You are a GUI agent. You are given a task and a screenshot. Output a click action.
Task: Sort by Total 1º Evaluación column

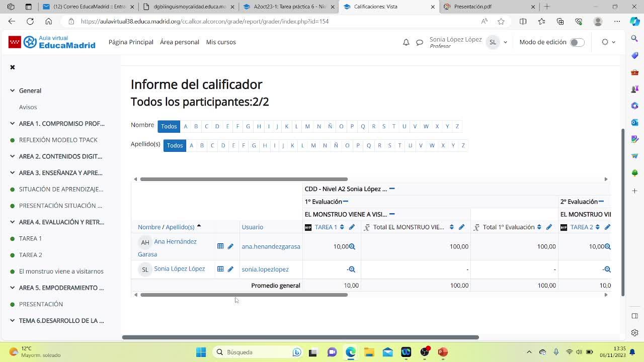click(539, 227)
